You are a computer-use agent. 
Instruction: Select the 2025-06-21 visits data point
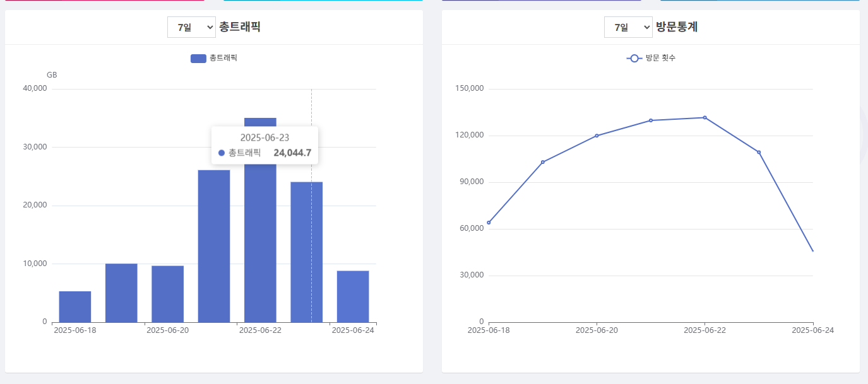(651, 120)
